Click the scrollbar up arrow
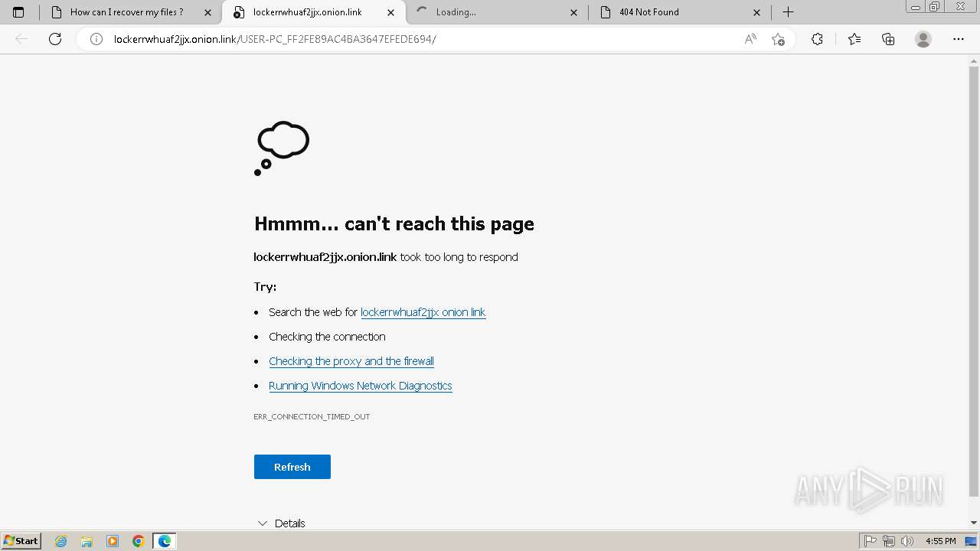Screen dimensions: 980x551 click(974, 60)
